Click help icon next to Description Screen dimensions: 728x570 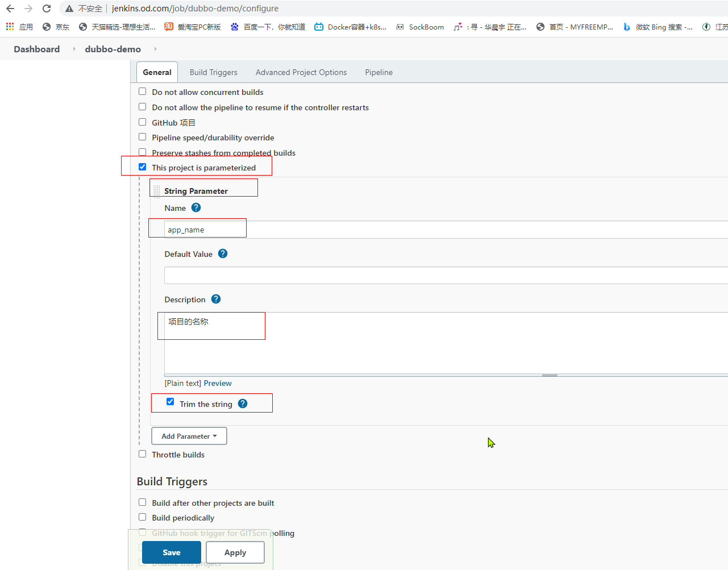[x=216, y=299]
